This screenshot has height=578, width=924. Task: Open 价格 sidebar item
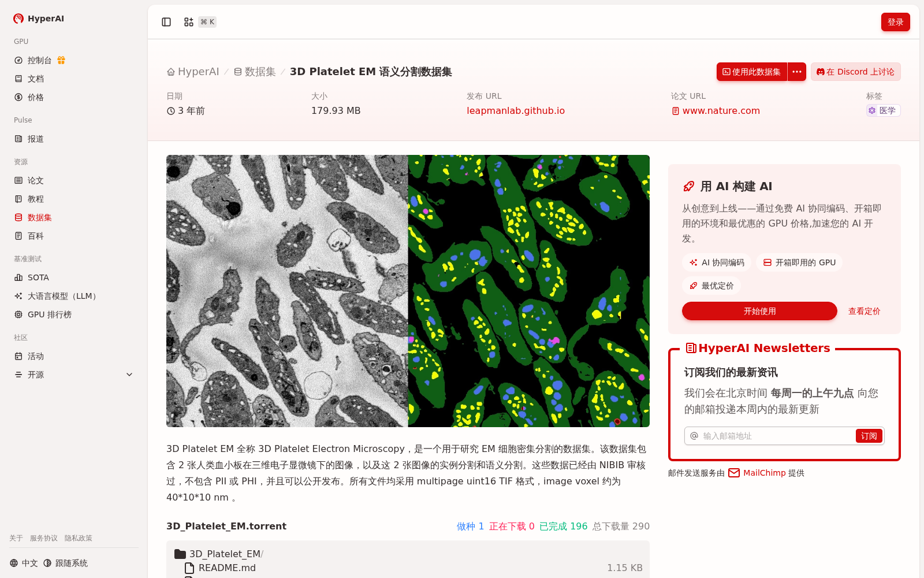(29, 97)
